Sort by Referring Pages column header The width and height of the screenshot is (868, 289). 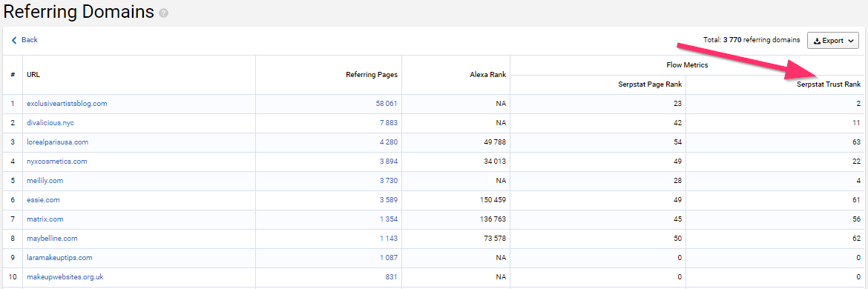tap(372, 75)
